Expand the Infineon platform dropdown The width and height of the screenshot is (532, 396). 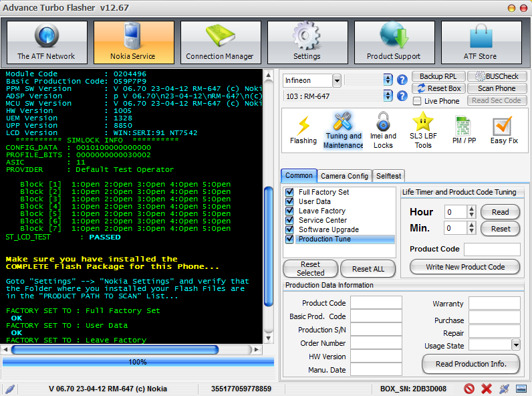[337, 80]
